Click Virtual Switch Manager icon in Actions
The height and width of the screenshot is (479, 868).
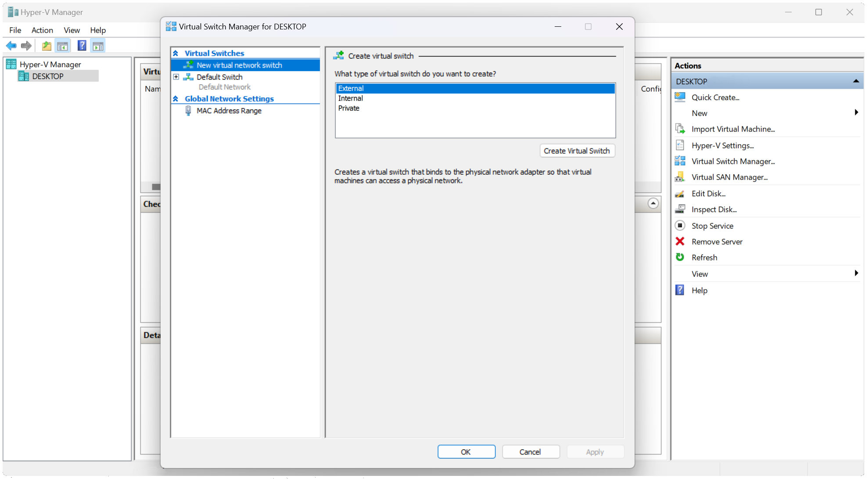point(680,161)
